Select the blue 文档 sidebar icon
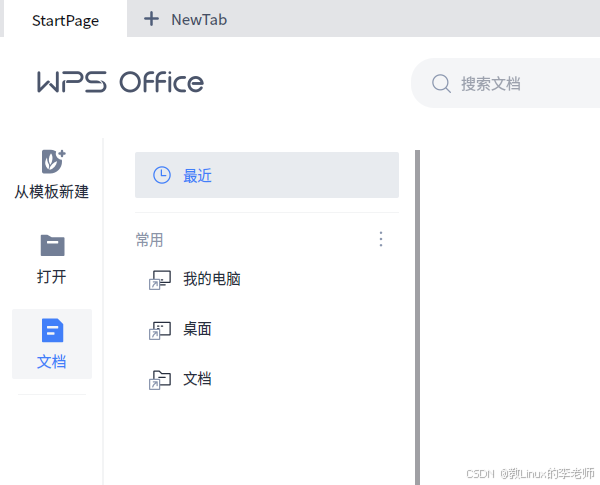 [x=52, y=330]
